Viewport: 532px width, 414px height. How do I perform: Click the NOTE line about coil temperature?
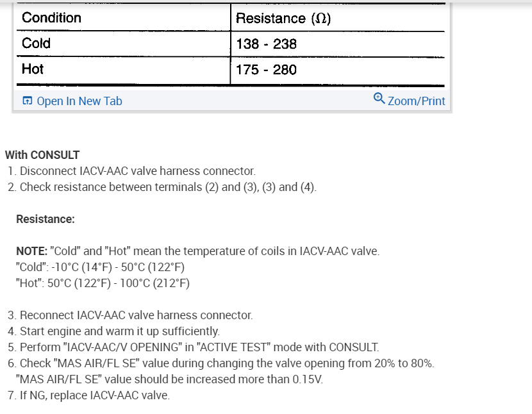[197, 251]
